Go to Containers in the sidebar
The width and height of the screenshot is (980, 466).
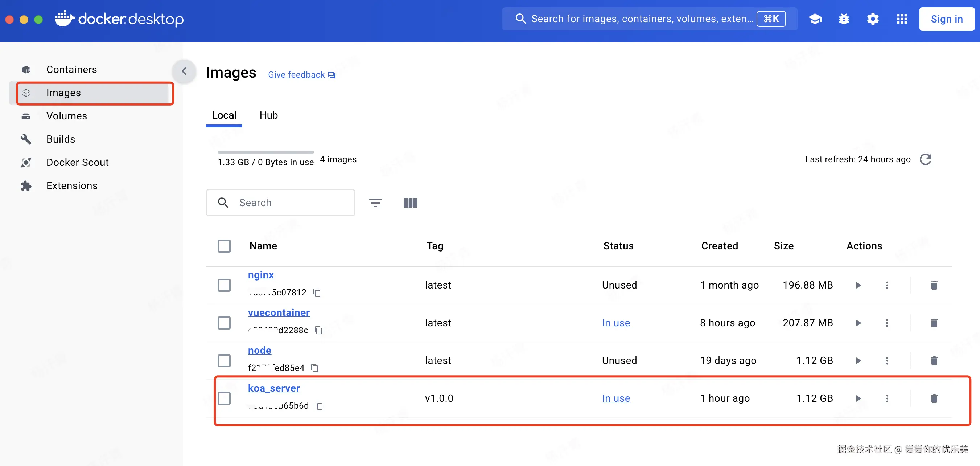91,69
